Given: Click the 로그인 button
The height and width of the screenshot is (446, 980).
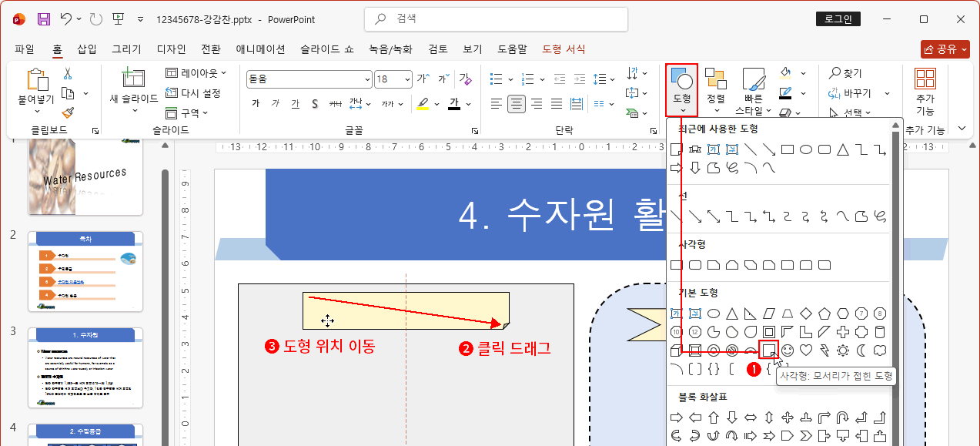Looking at the screenshot, I should [838, 18].
